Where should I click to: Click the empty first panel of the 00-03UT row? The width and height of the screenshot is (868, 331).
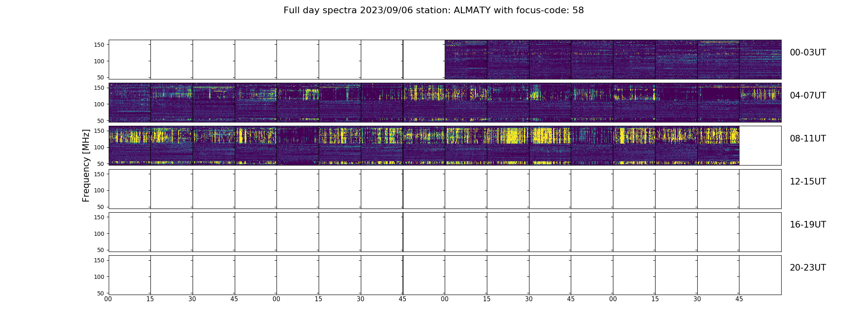point(130,60)
